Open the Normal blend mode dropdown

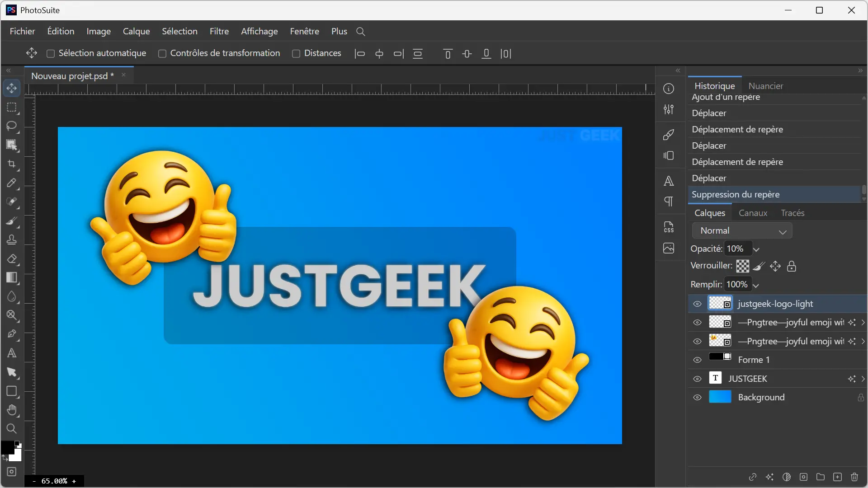(x=742, y=231)
